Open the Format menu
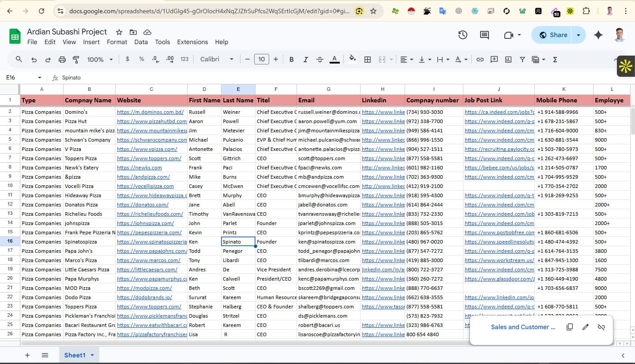Image resolution: width=635 pixels, height=364 pixels. click(x=117, y=42)
